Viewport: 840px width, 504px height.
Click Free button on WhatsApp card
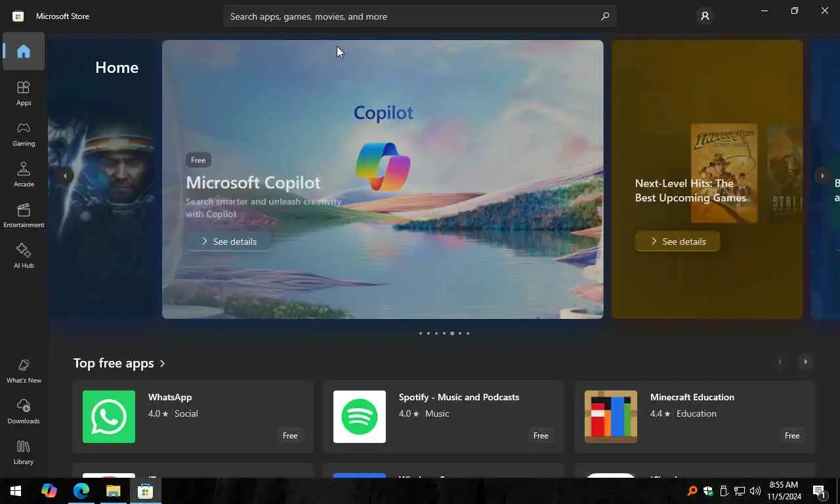click(x=290, y=436)
